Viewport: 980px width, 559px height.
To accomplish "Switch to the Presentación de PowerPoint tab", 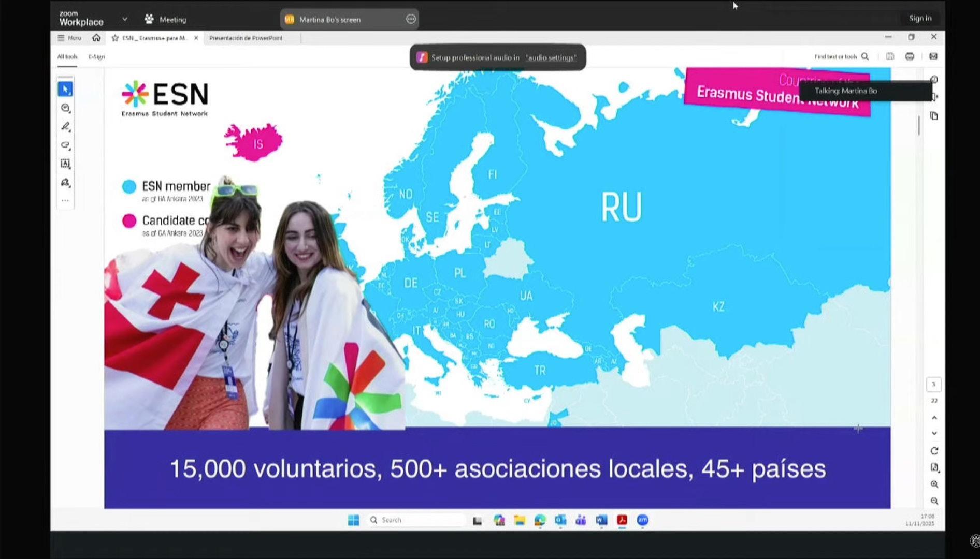I will pos(246,38).
